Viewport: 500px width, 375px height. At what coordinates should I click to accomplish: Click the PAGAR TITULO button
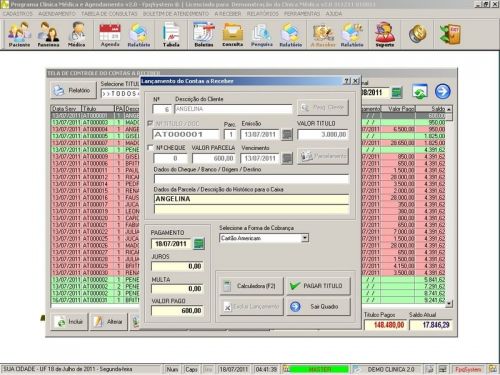click(318, 286)
